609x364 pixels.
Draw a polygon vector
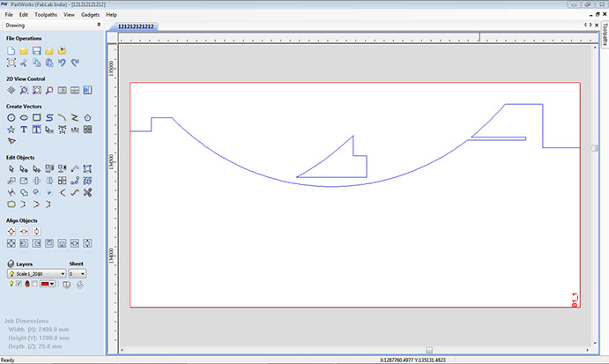pos(88,117)
